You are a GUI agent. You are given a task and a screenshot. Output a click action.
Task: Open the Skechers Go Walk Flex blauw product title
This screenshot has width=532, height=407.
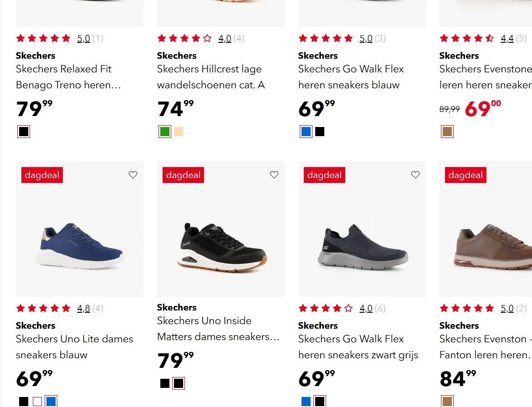(351, 76)
